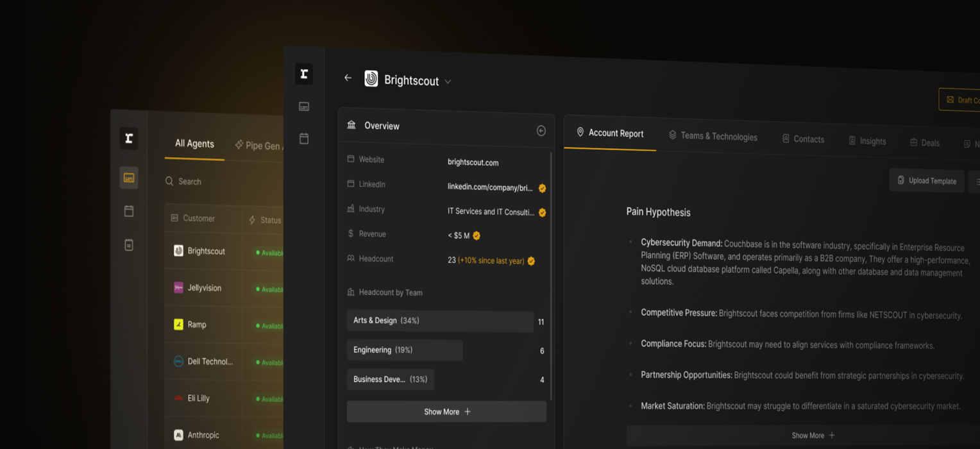Select the Eli Lilly row in customer list
Screen dimensions: 980x449
pyautogui.click(x=224, y=398)
